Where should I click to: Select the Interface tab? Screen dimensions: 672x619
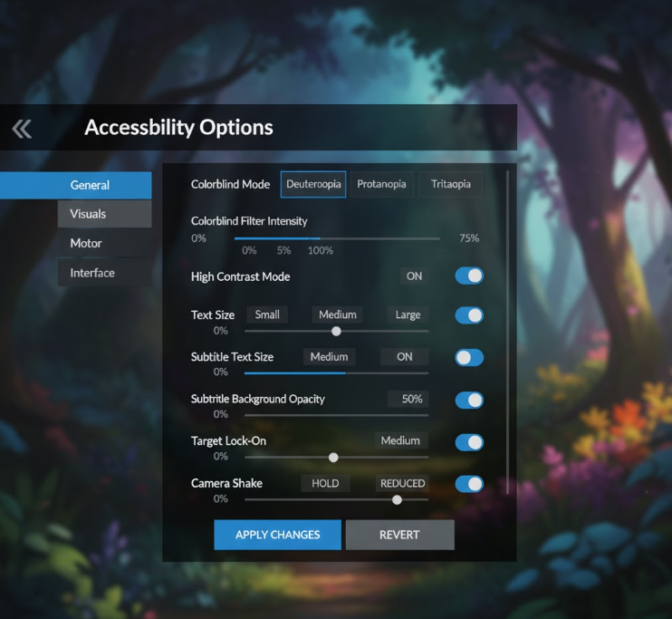click(x=92, y=273)
